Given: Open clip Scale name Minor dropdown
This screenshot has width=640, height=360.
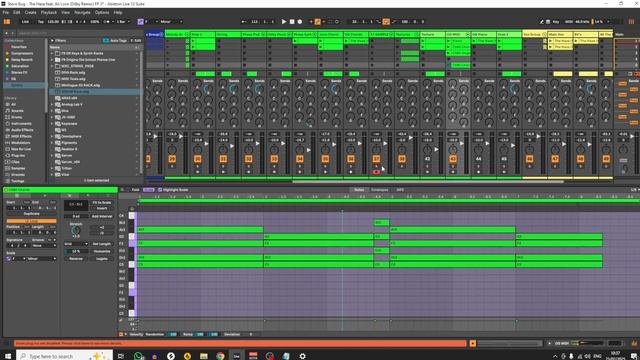Looking at the screenshot, I should pos(42,258).
